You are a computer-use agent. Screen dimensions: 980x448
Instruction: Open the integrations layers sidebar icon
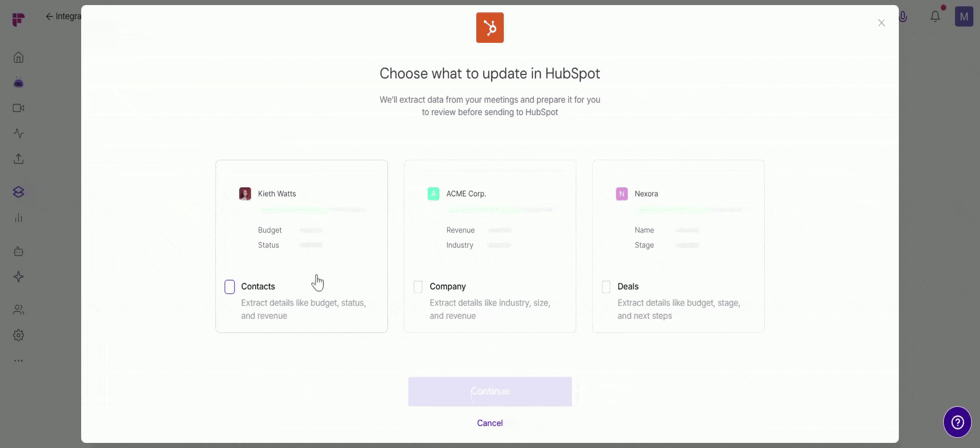pos(18,192)
